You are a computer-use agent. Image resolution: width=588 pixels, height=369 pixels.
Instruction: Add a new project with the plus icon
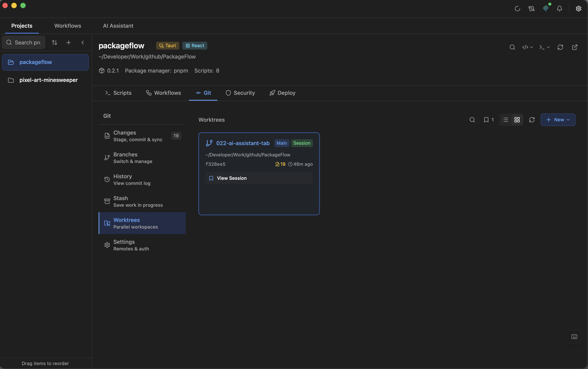coord(68,42)
